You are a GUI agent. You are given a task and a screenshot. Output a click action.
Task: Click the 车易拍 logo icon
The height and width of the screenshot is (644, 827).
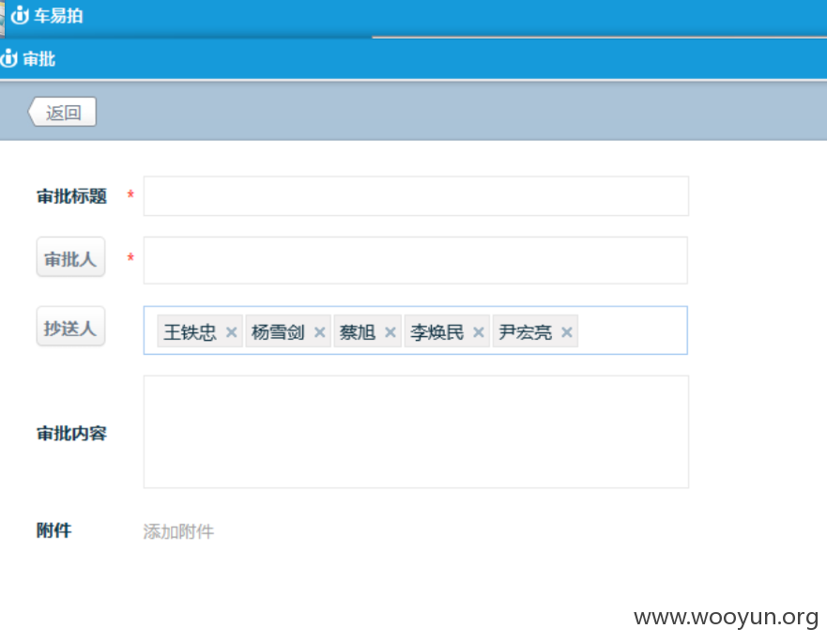pos(20,15)
